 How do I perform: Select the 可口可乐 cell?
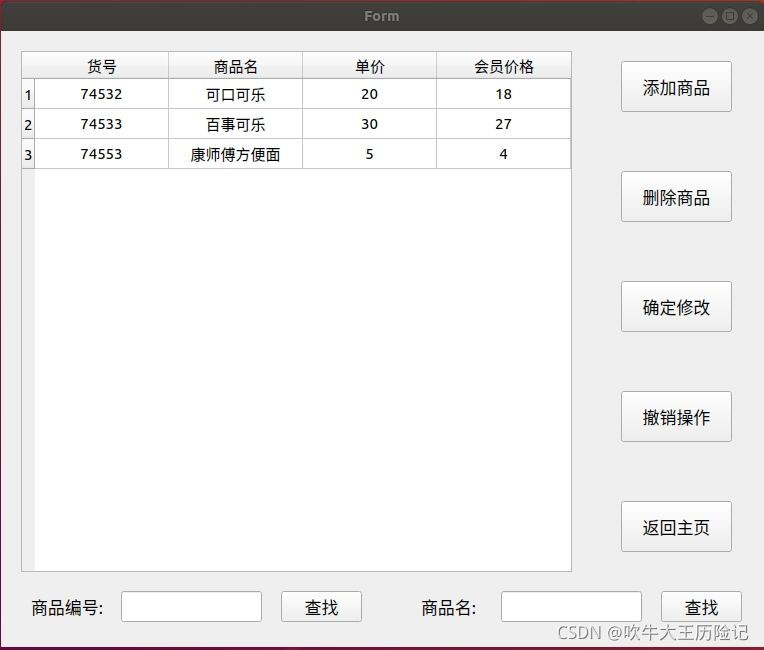[235, 94]
